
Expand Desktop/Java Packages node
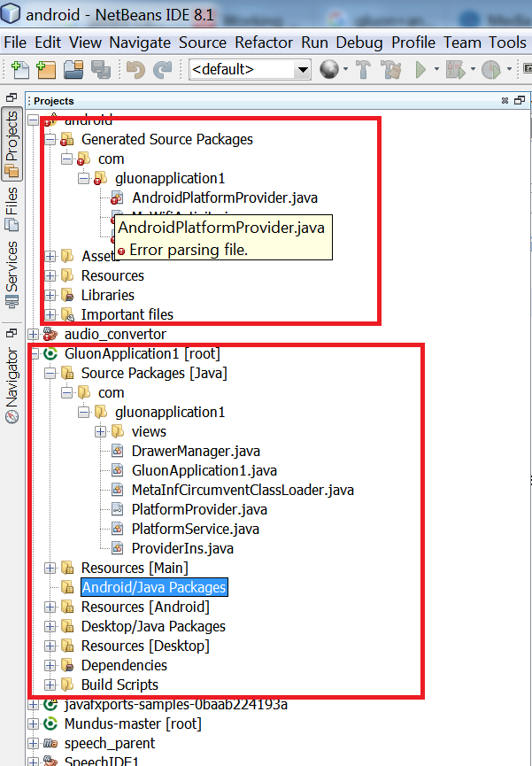coord(50,627)
